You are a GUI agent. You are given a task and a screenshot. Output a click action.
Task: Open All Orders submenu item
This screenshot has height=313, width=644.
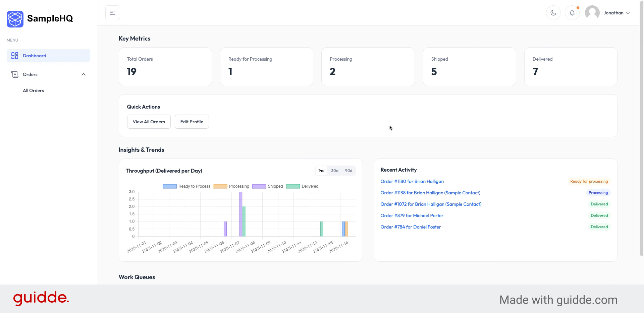pyautogui.click(x=33, y=90)
